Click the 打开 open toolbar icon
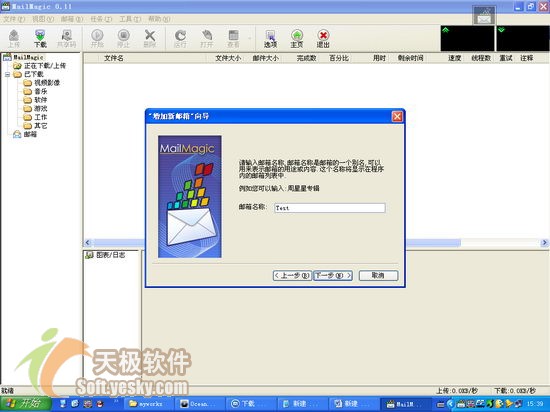This screenshot has width=550, height=412. 207,39
